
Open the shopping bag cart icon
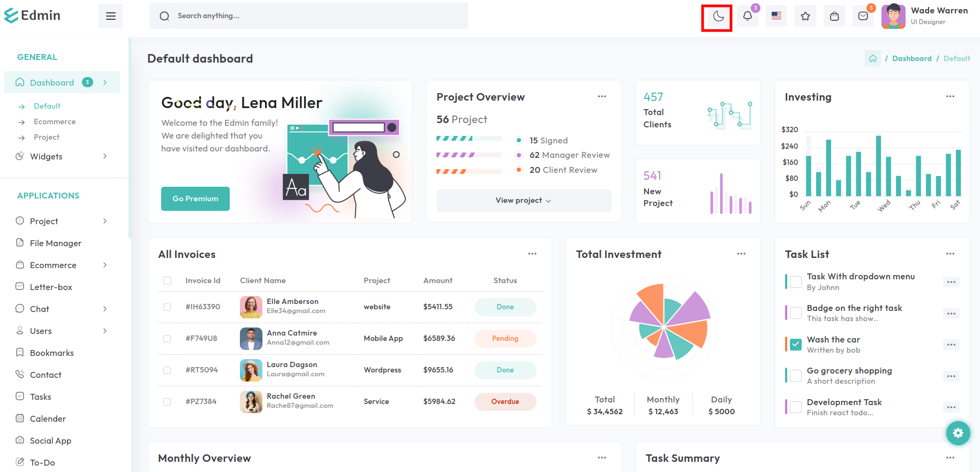(x=834, y=17)
